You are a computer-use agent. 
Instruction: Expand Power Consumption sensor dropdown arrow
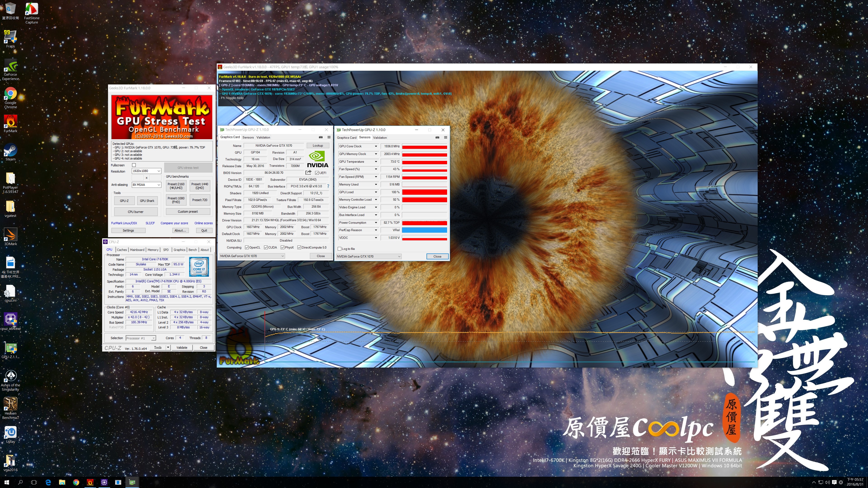[x=376, y=223]
